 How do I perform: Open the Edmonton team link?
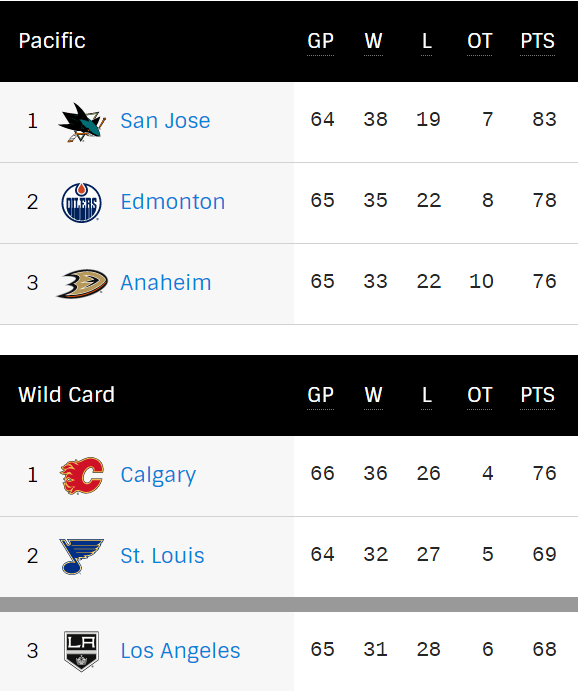click(x=173, y=202)
